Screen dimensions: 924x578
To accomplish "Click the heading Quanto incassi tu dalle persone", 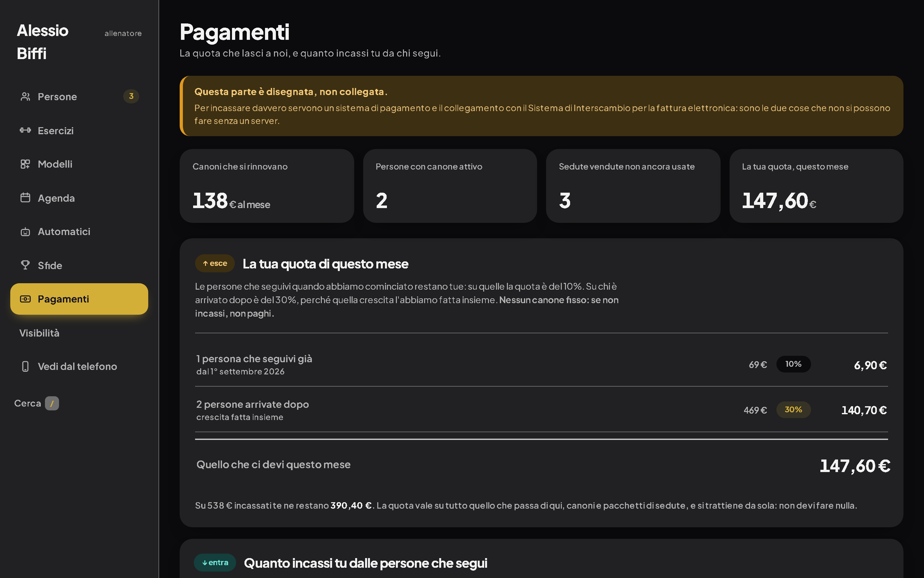I will tap(365, 563).
